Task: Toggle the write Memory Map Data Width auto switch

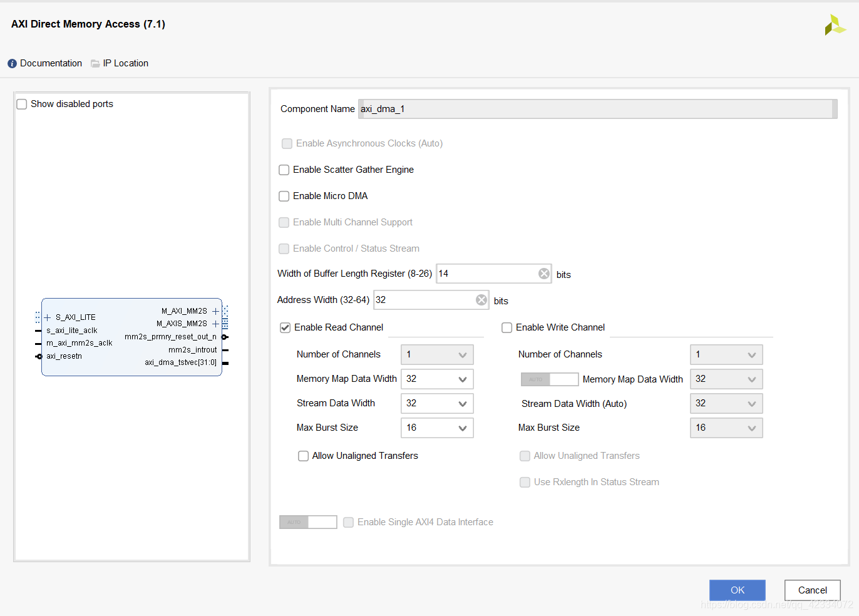Action: click(x=550, y=379)
